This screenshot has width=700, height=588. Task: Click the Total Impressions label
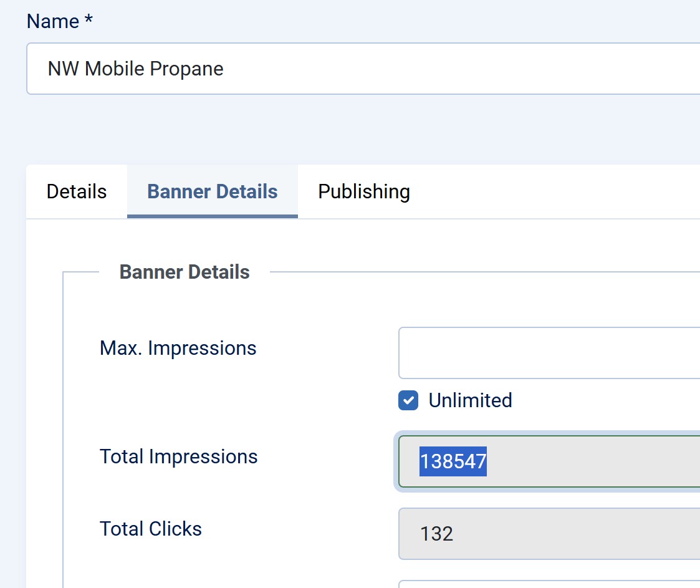click(x=179, y=456)
